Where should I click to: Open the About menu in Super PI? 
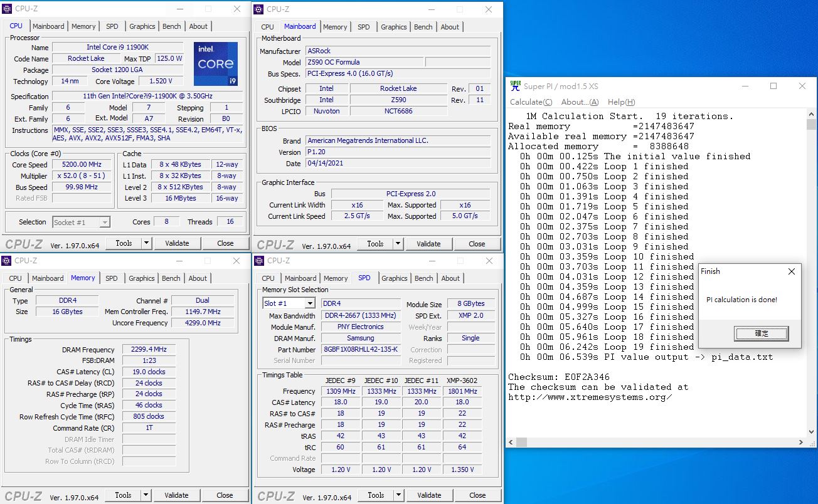point(580,102)
